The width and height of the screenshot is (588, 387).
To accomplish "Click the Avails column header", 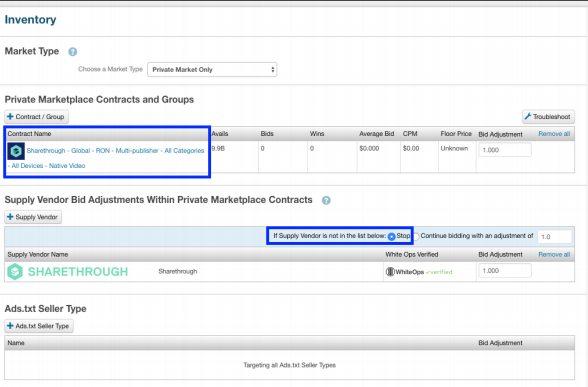I will click(220, 134).
